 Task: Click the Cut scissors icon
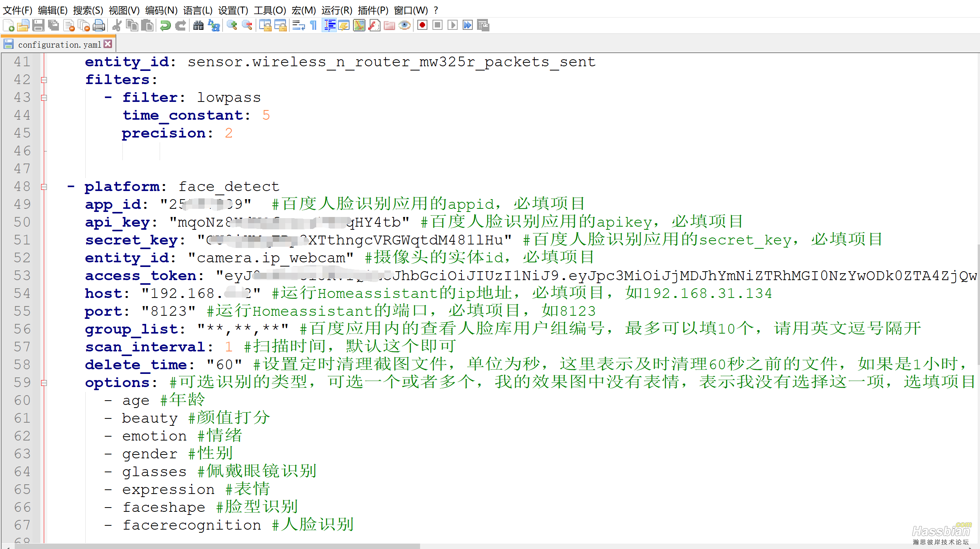(117, 26)
